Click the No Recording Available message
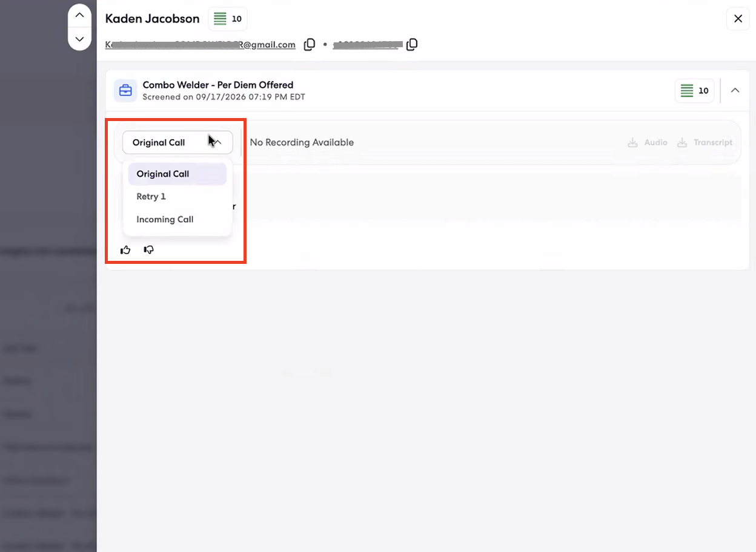Viewport: 756px width, 552px height. coord(302,143)
